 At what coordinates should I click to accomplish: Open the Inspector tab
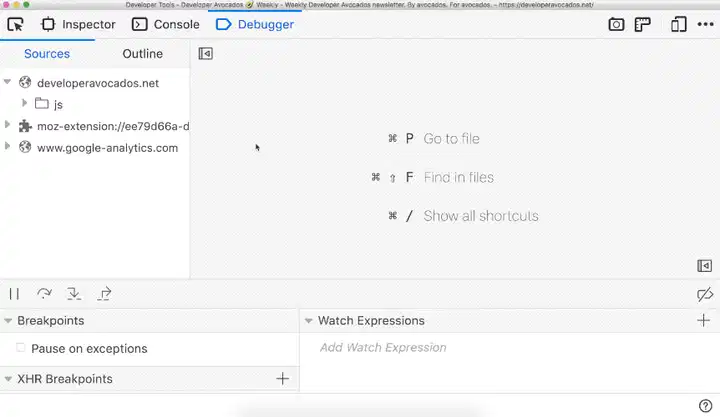tap(79, 24)
